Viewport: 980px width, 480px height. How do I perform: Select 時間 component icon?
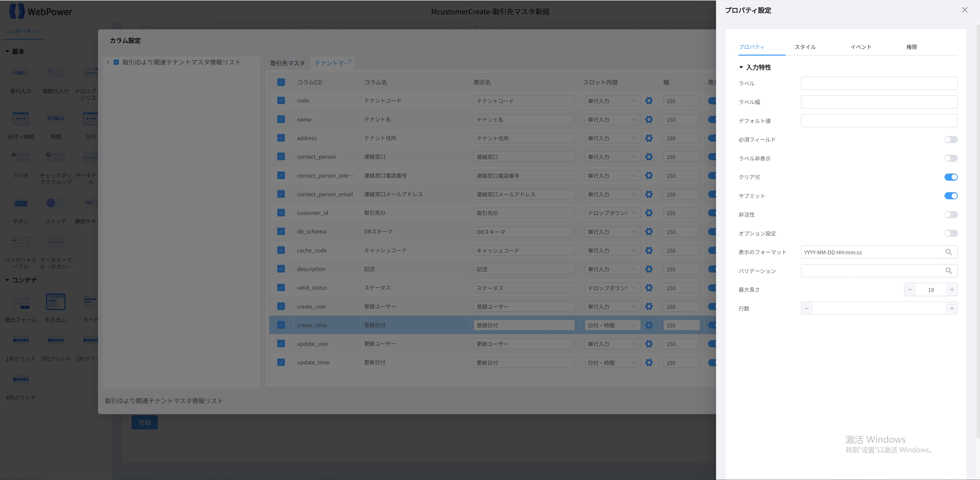56,118
